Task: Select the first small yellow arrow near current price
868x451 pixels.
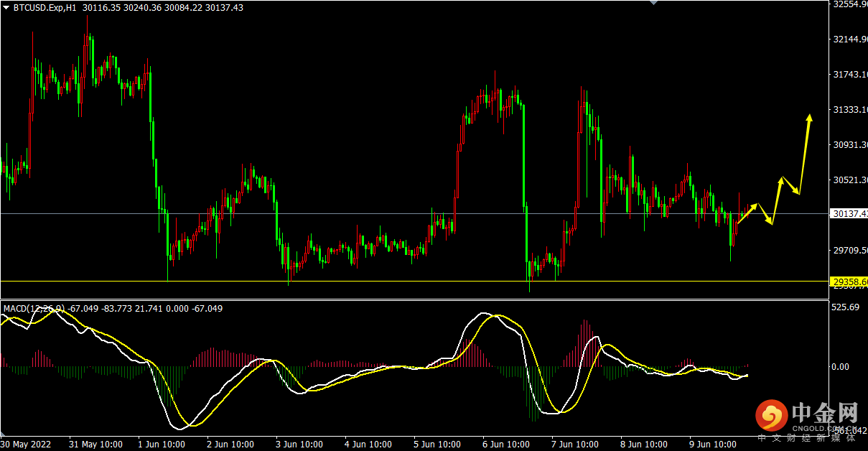Action: coord(747,214)
